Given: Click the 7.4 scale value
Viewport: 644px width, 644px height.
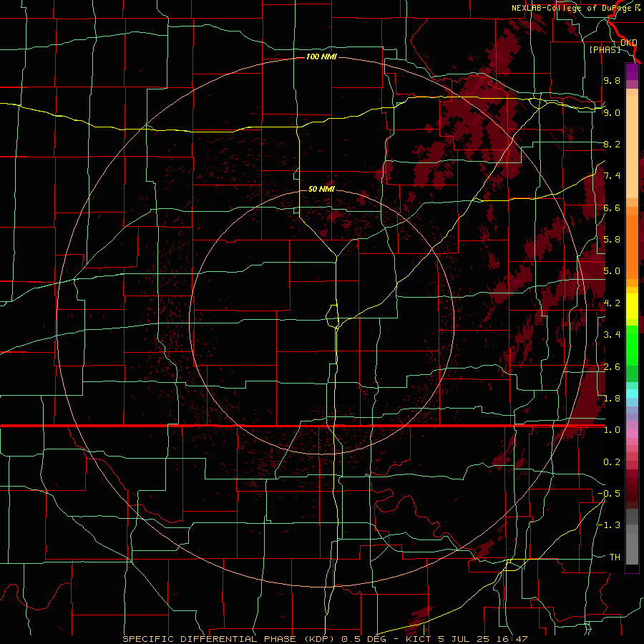Looking at the screenshot, I should (x=612, y=176).
